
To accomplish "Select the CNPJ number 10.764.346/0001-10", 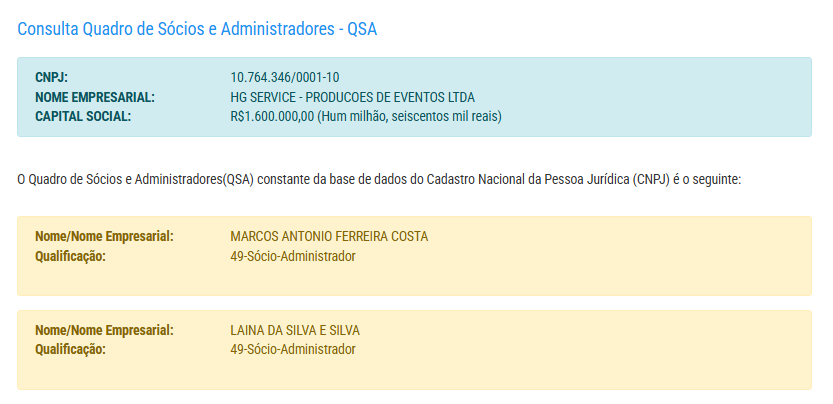I will point(285,77).
